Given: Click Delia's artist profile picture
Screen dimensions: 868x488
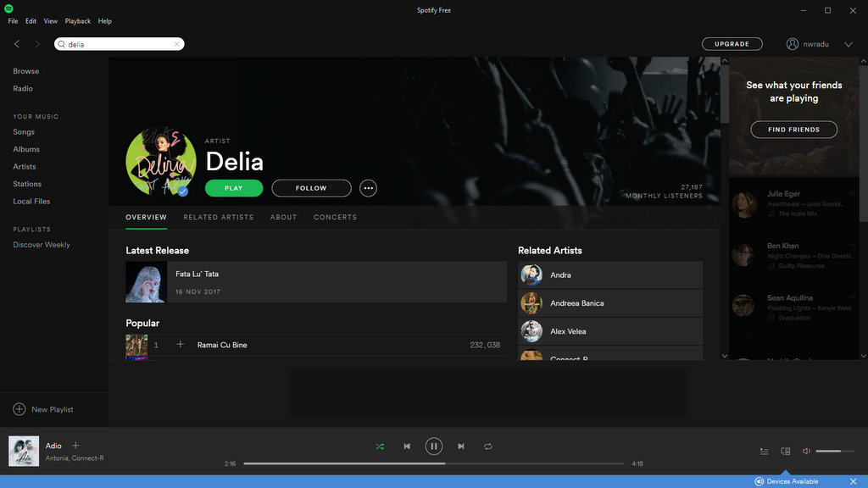Looking at the screenshot, I should (161, 161).
